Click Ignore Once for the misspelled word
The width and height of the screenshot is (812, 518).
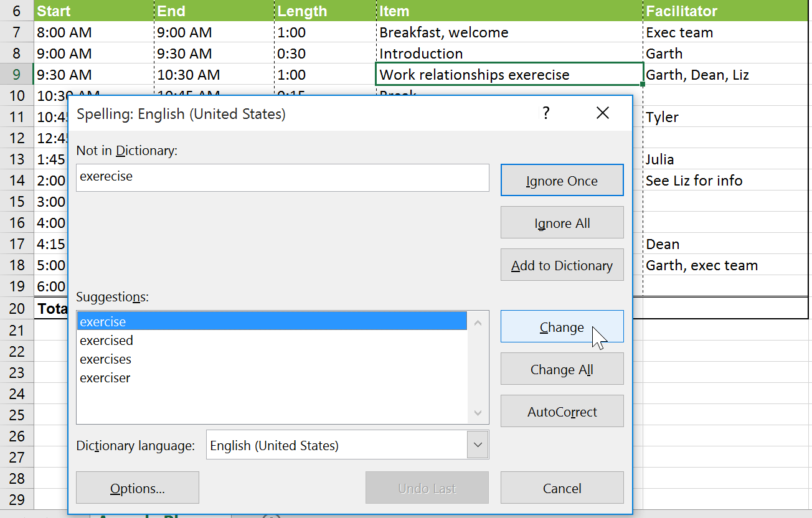pos(561,180)
